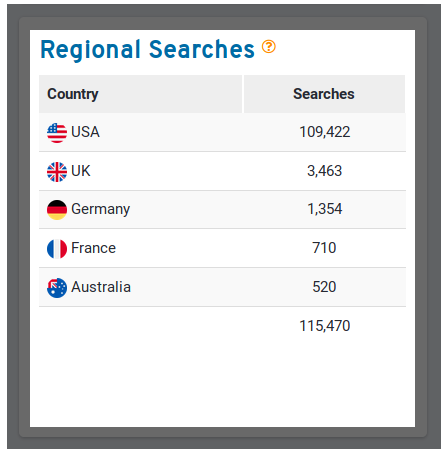Click the USA flag icon
444x452 pixels.
[57, 133]
